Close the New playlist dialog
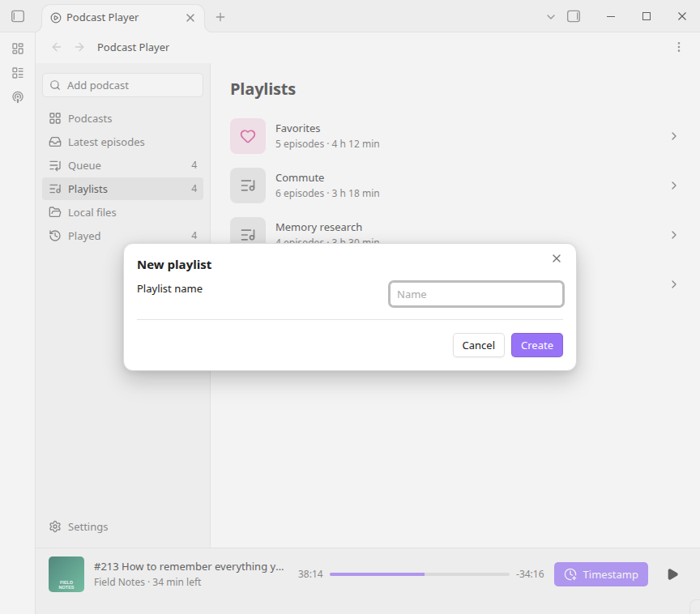Viewport: 700px width, 614px height. point(557,258)
